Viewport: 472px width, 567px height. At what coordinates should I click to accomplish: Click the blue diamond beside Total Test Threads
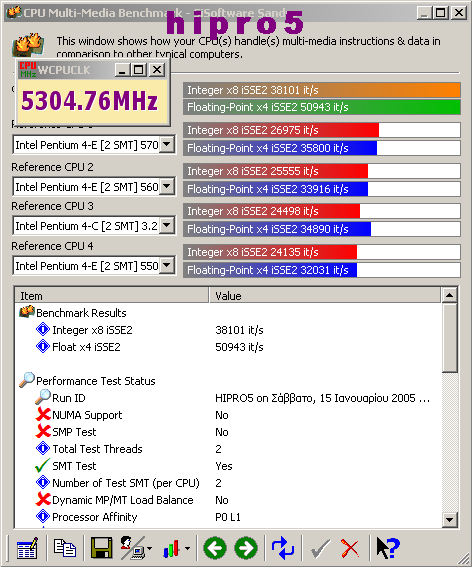pos(43,448)
